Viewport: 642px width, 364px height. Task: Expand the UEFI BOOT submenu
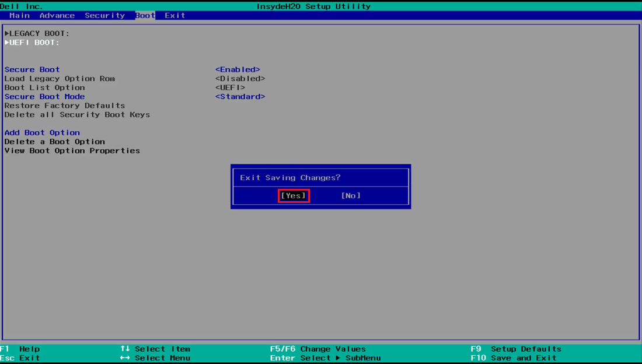click(x=32, y=43)
